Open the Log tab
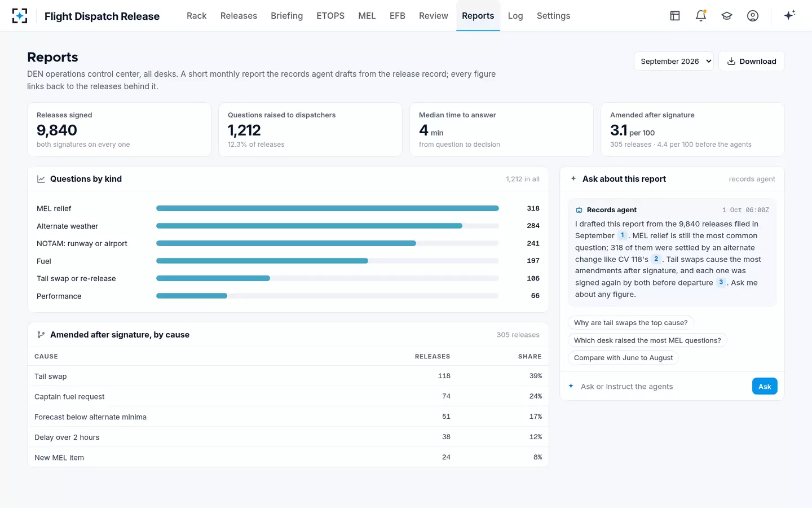The image size is (812, 508). coord(515,16)
